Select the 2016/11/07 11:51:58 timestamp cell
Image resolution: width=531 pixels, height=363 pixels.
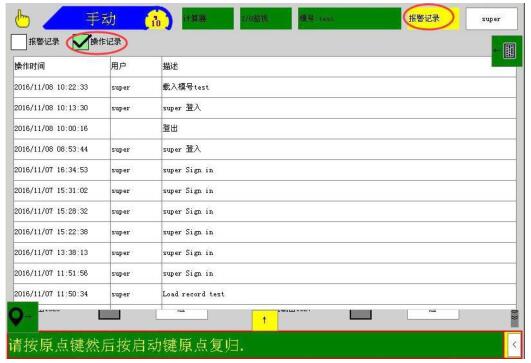[62, 273]
